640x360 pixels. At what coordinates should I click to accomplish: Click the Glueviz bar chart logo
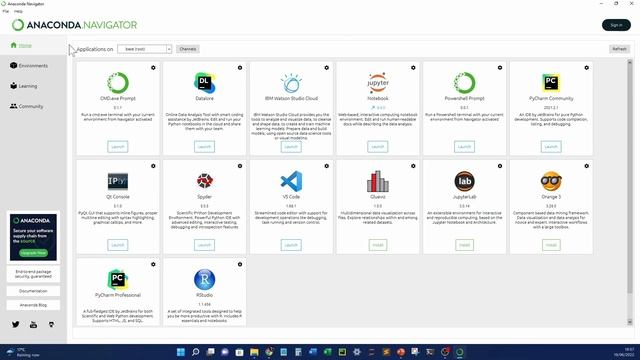(378, 181)
